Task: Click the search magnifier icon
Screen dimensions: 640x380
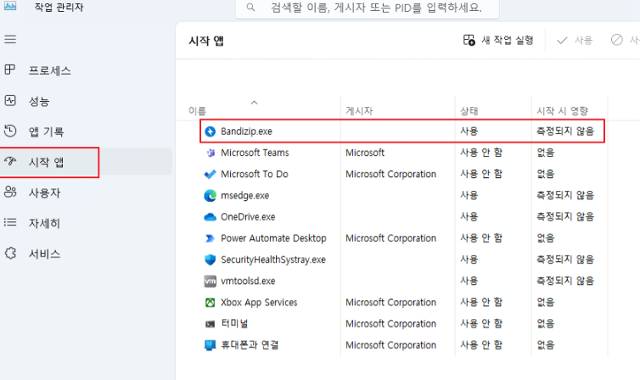Action: pyautogui.click(x=251, y=7)
